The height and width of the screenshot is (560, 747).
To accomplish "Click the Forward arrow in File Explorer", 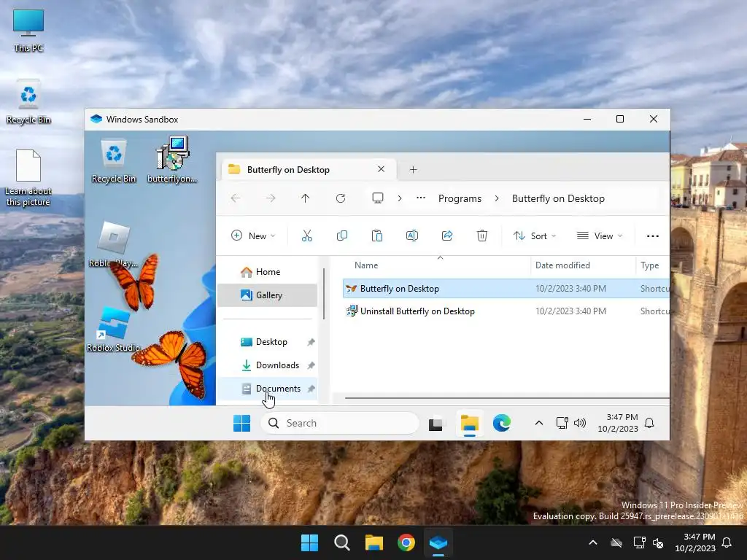I will 270,198.
